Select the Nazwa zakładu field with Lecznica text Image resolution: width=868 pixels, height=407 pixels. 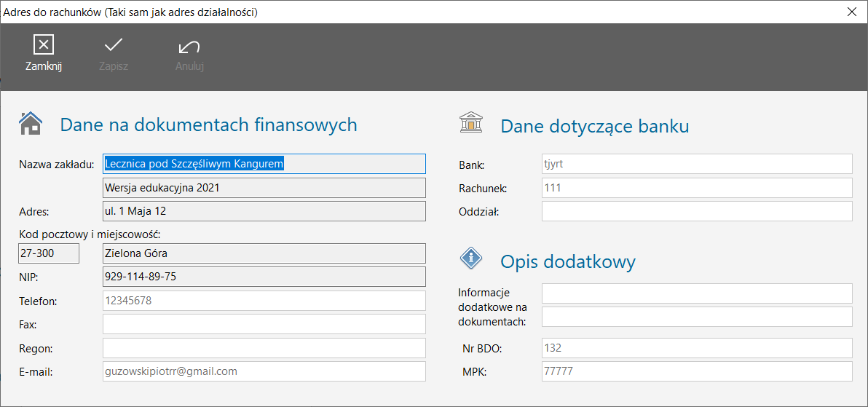(264, 164)
